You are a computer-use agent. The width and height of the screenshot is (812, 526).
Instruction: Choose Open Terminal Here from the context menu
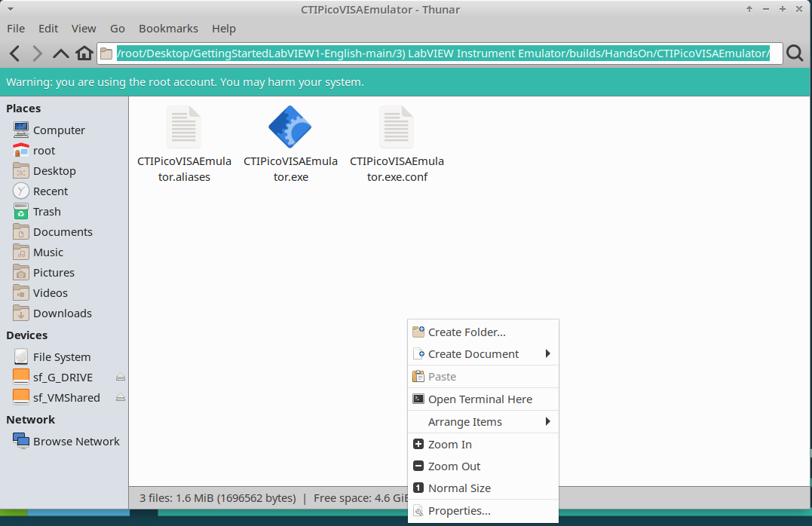(x=483, y=399)
